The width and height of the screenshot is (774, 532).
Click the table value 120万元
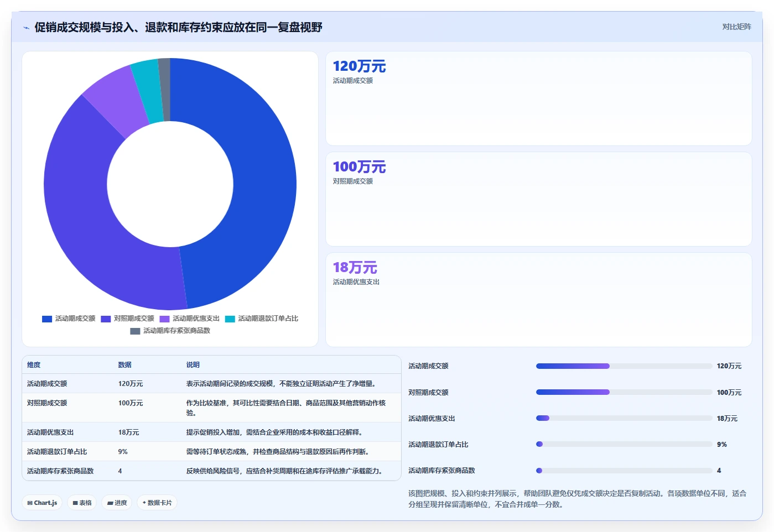pos(131,384)
